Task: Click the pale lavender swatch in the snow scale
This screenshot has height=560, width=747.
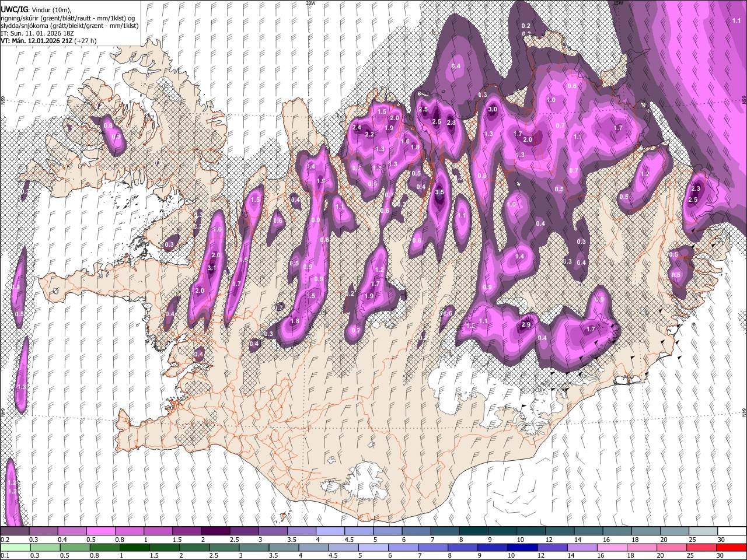Action: [330, 531]
